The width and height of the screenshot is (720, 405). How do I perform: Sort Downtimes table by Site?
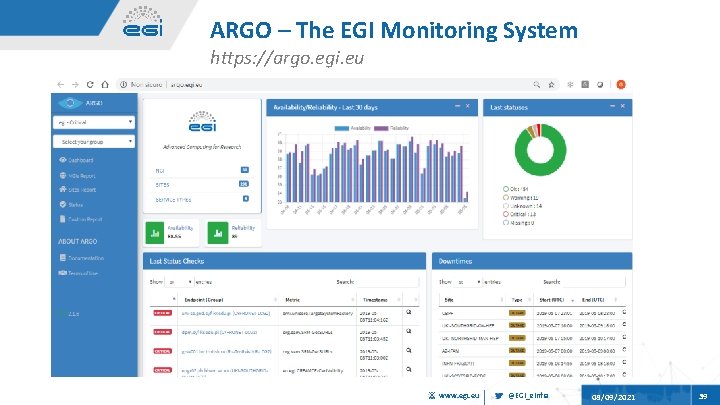tap(472, 300)
